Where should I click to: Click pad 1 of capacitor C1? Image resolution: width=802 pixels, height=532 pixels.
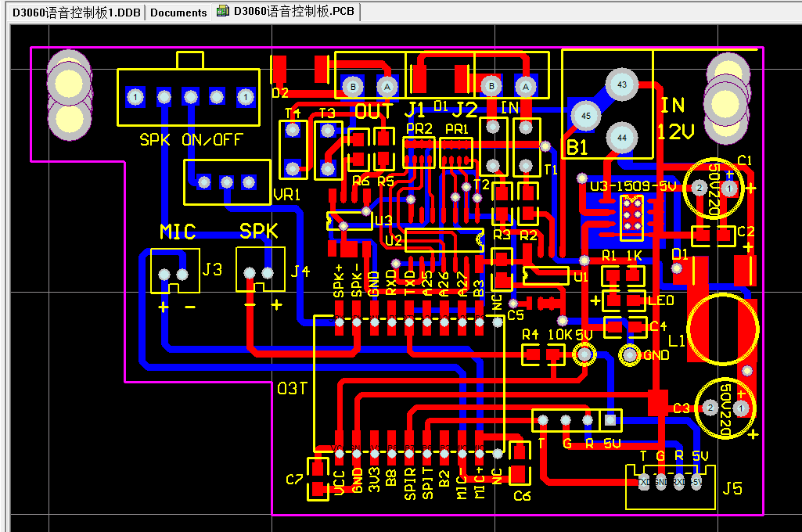tap(729, 189)
